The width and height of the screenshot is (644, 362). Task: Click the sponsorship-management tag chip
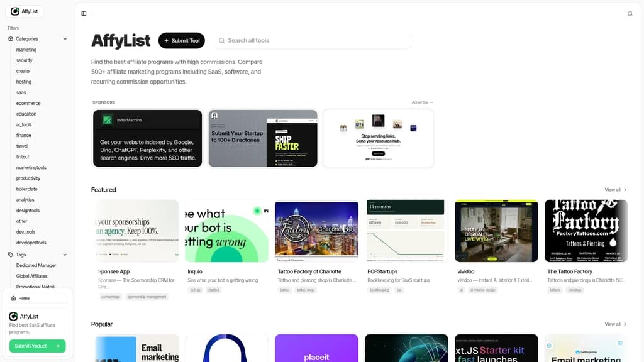[x=147, y=297]
